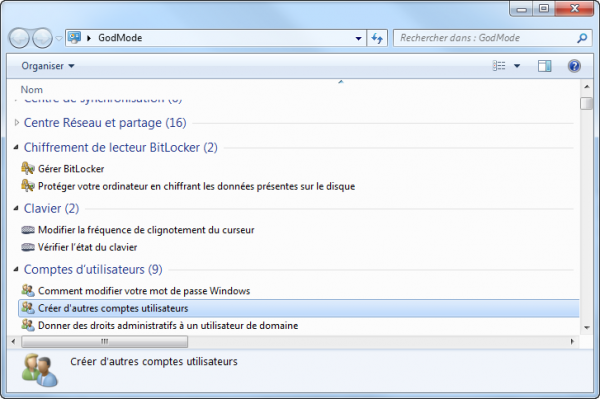Toggle the preview pane icon

[x=545, y=66]
